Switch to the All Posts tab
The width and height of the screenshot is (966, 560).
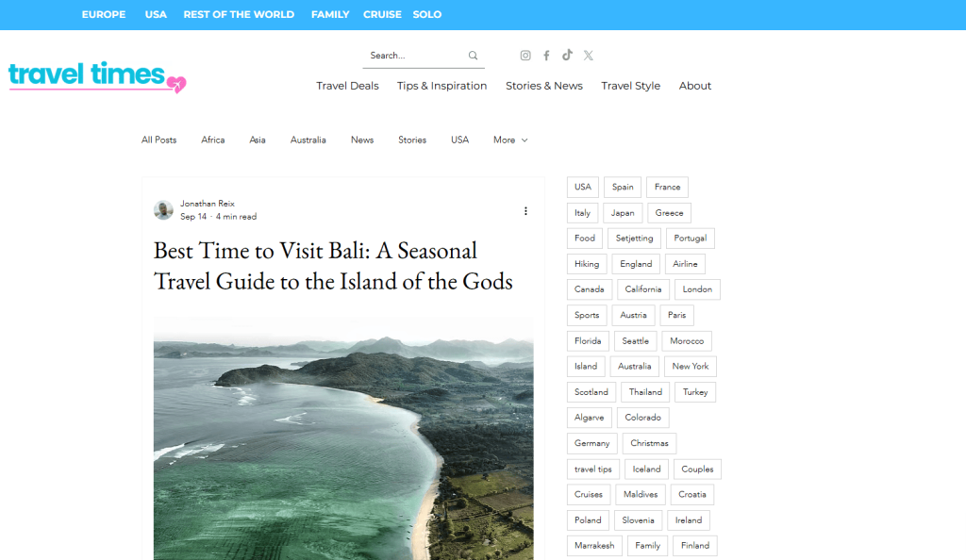click(158, 140)
